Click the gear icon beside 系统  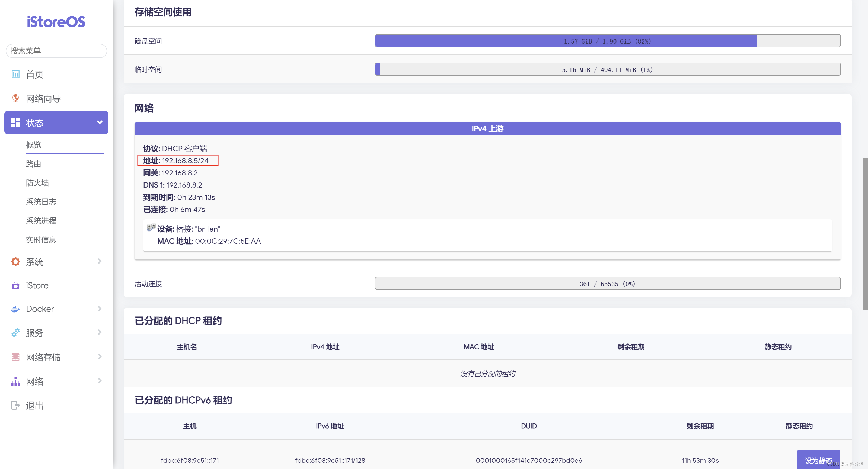pyautogui.click(x=15, y=262)
